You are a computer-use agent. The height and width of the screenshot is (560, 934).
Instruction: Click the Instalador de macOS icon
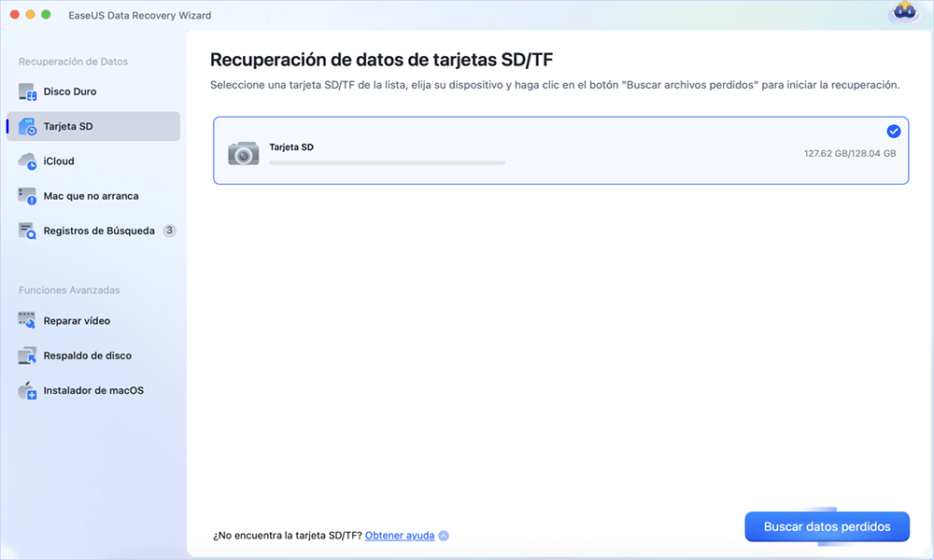point(27,390)
